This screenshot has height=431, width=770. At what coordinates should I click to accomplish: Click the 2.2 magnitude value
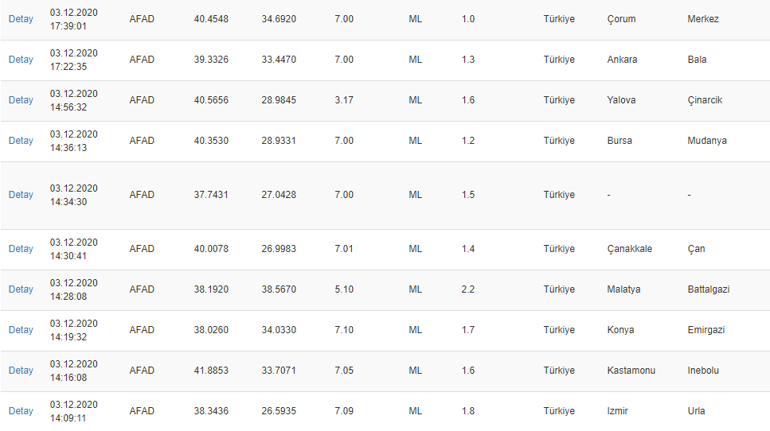[468, 289]
